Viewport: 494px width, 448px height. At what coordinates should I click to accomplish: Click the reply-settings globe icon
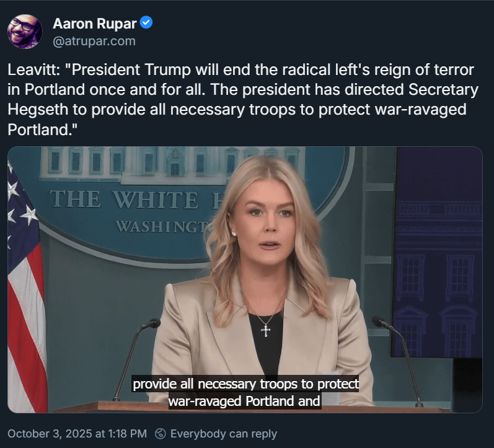click(x=161, y=434)
